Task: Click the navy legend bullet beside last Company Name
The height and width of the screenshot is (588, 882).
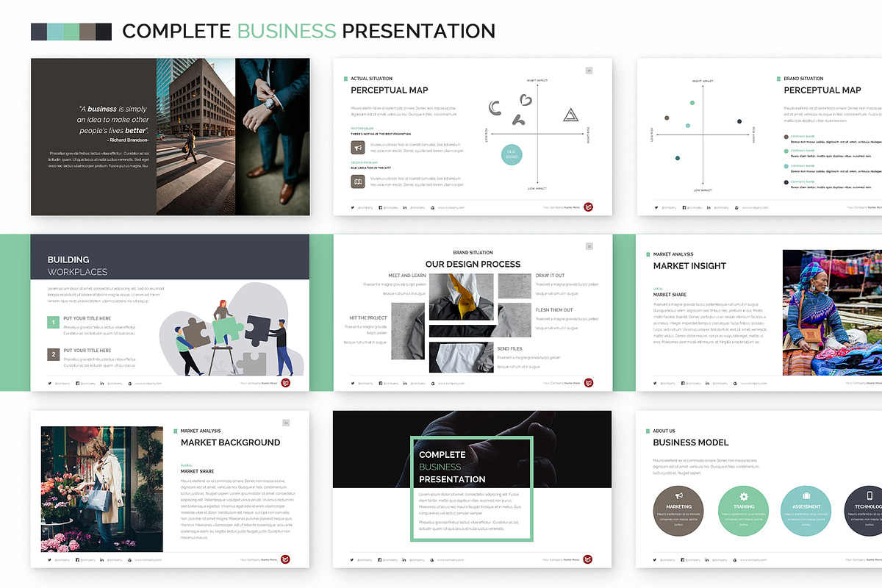Action: coord(786,182)
